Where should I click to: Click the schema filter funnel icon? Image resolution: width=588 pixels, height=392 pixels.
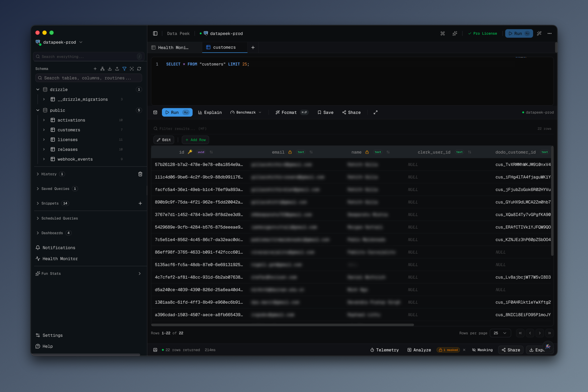pos(124,69)
